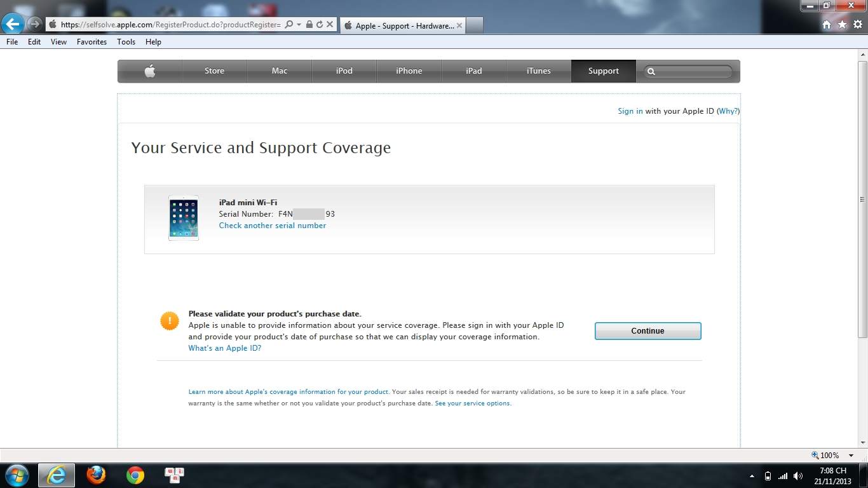Screen dimensions: 868x488
Task: Go forward with the browser forward arrow
Action: [x=34, y=25]
